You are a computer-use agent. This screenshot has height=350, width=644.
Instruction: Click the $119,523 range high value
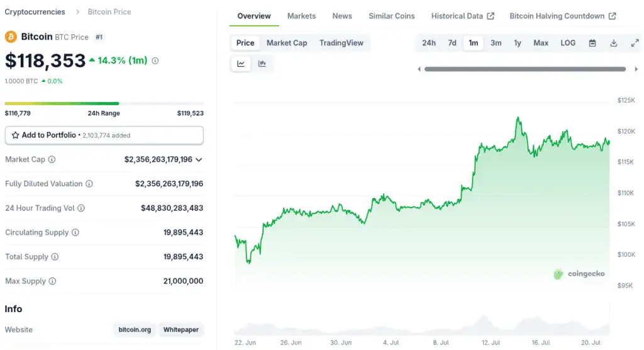coord(190,113)
